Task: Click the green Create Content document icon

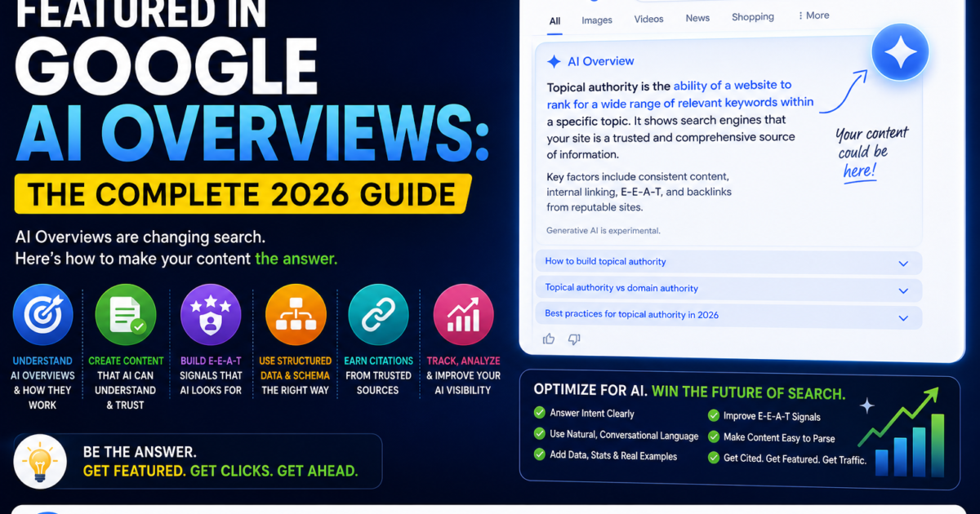Action: (126, 314)
